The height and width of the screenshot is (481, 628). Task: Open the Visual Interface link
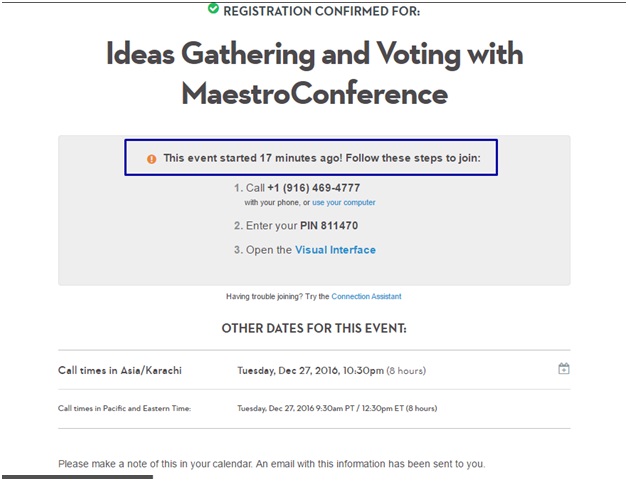[335, 250]
